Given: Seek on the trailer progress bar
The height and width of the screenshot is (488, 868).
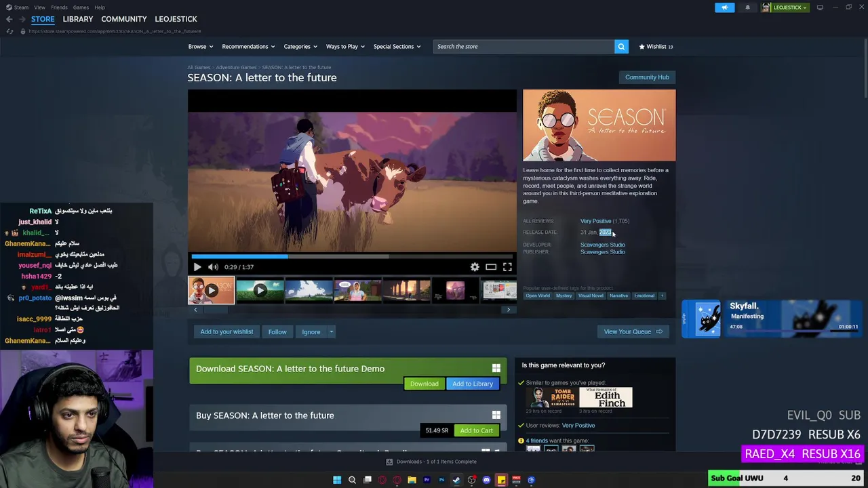Looking at the screenshot, I should tap(352, 256).
